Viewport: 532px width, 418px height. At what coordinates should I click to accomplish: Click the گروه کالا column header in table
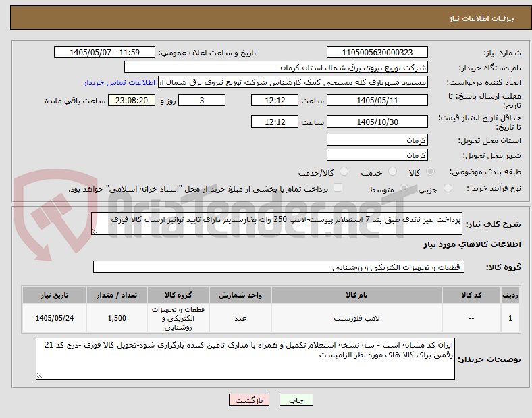pos(178,295)
